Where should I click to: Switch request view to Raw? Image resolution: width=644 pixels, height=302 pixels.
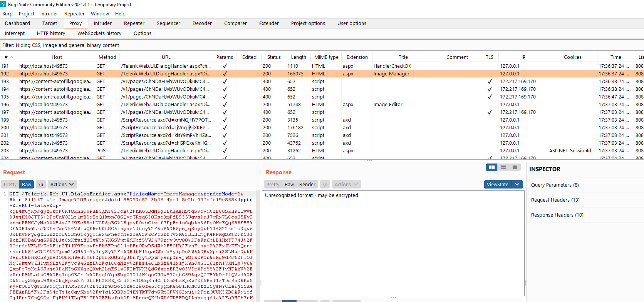tap(27, 184)
